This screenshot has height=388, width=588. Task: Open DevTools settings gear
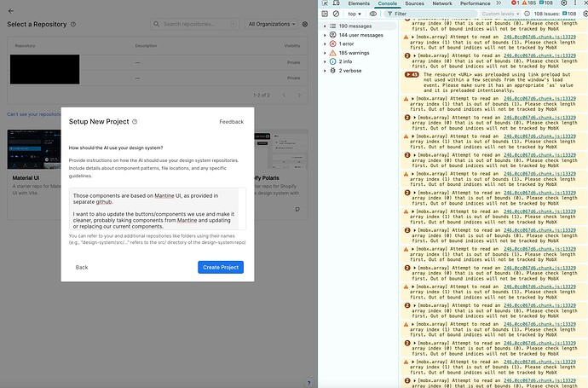[x=564, y=3]
